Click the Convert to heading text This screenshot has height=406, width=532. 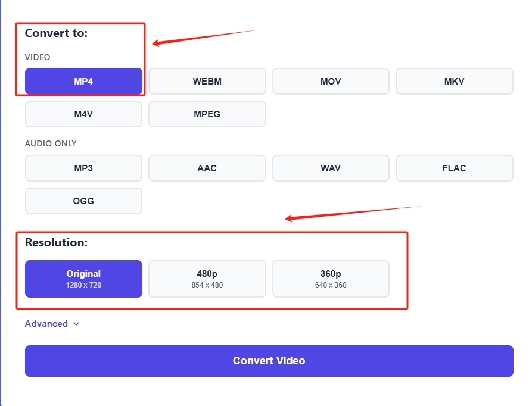click(x=57, y=33)
